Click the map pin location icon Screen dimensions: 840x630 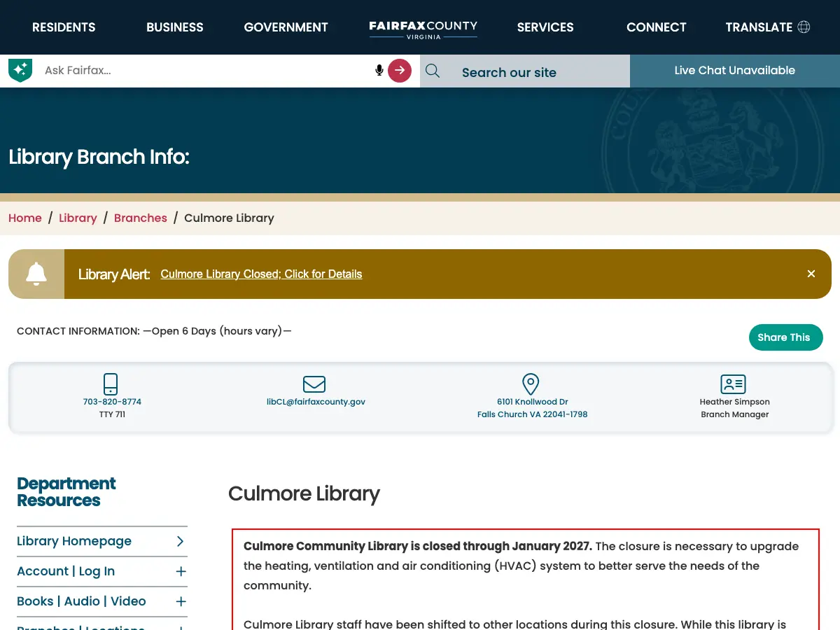[x=531, y=384]
